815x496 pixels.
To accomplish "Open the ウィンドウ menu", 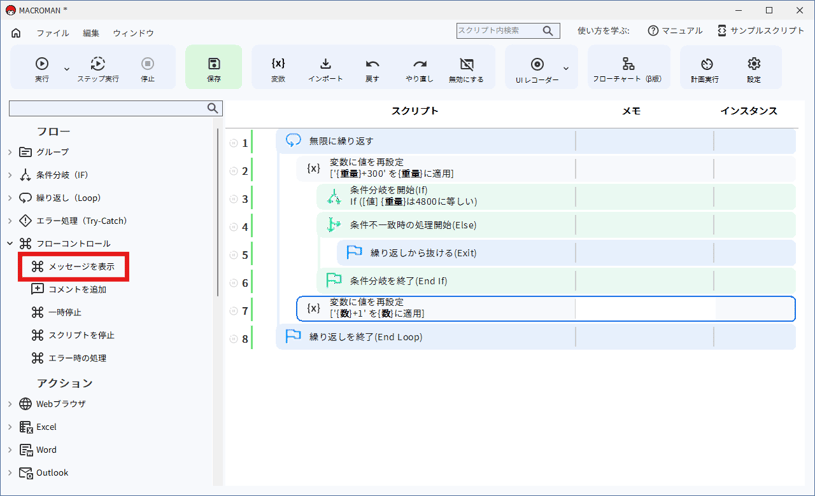I will point(134,33).
